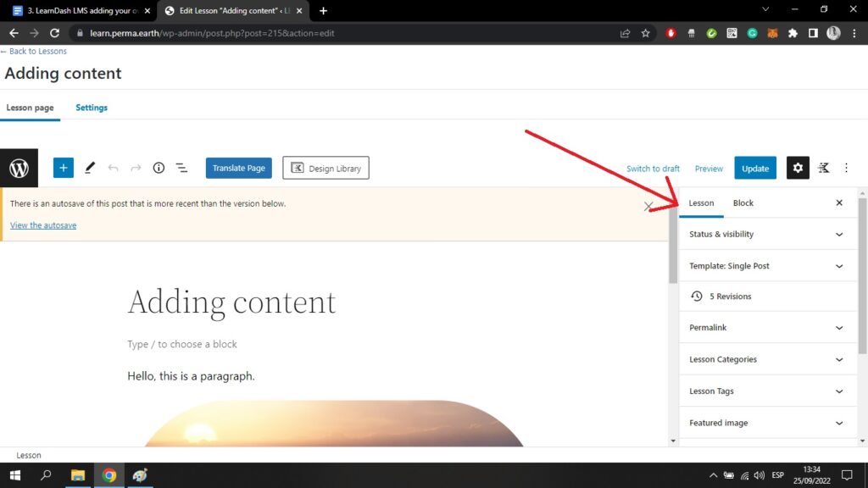
Task: Select the pencil Tools icon
Action: pyautogui.click(x=90, y=168)
